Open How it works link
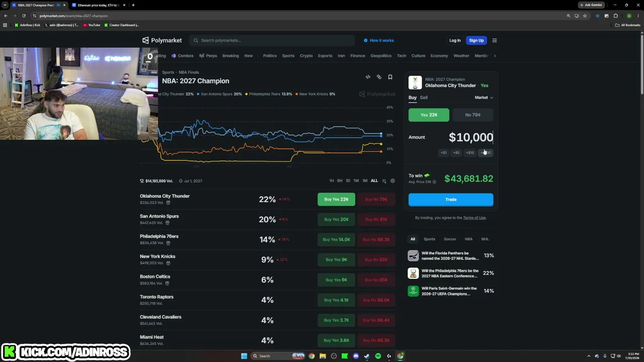The image size is (644, 362). click(379, 40)
